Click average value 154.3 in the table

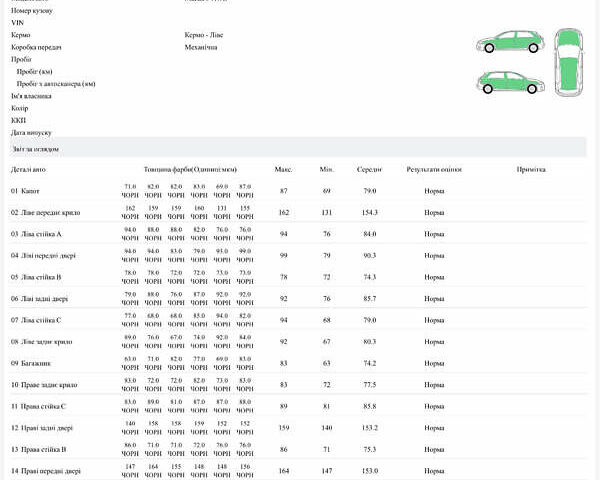(369, 212)
